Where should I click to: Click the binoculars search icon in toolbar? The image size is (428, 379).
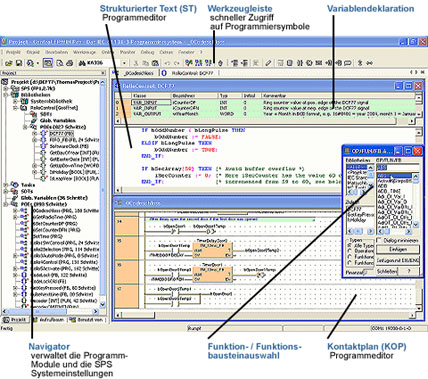click(82, 63)
